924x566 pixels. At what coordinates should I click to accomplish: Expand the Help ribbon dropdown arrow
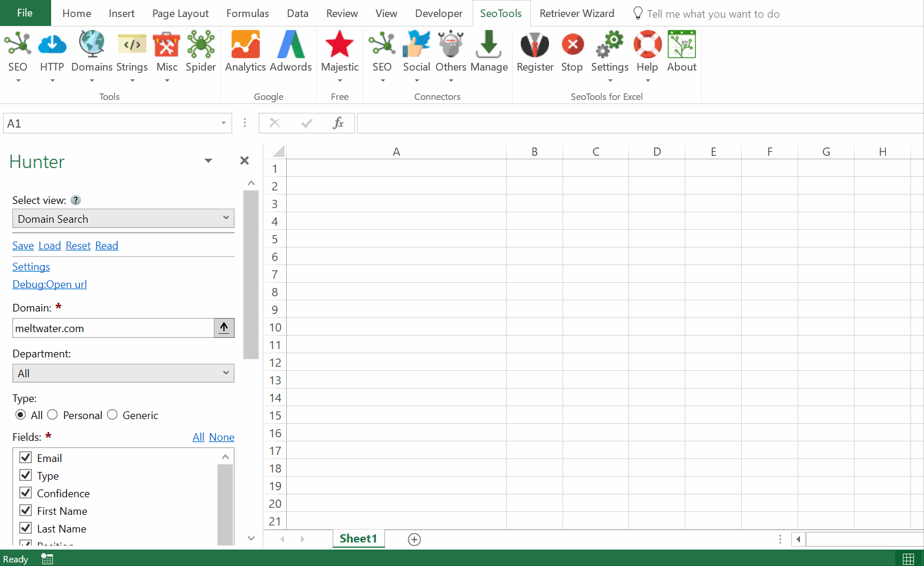(647, 81)
